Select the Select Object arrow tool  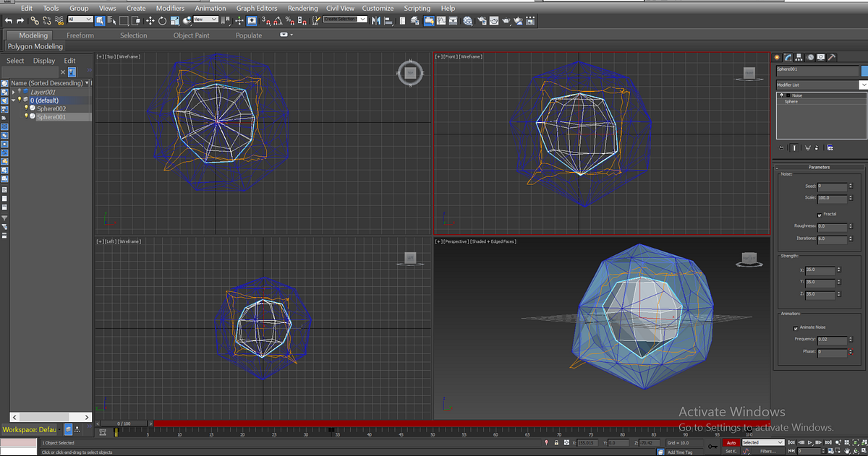pyautogui.click(x=101, y=20)
